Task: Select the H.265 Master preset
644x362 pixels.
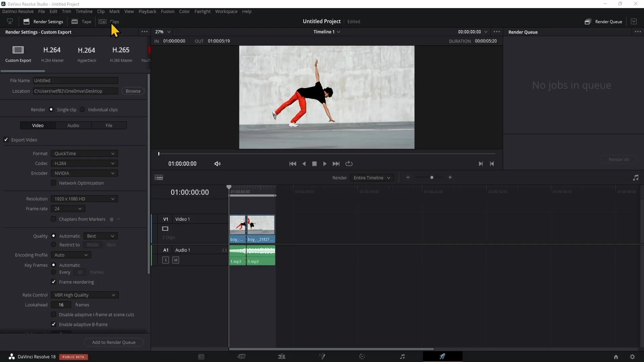Action: click(x=121, y=54)
